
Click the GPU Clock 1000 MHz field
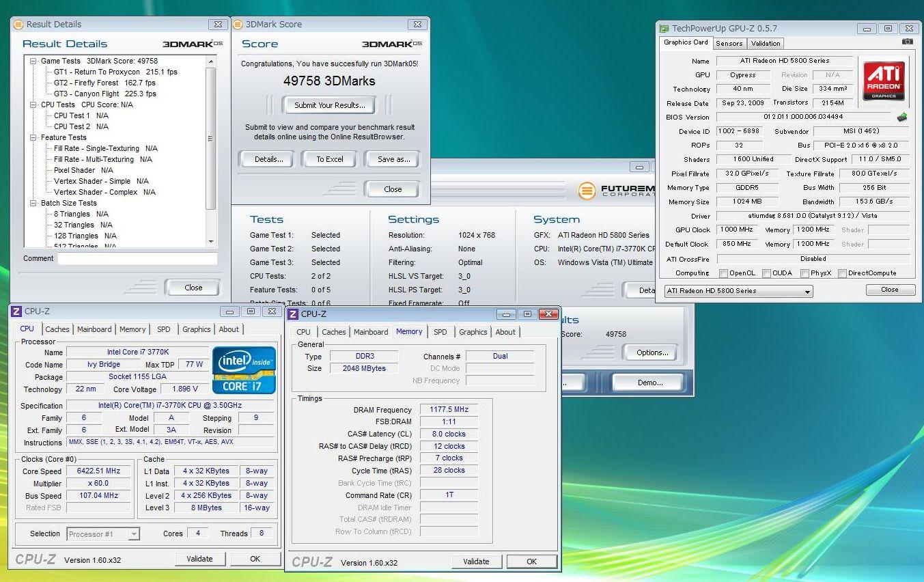tap(738, 230)
